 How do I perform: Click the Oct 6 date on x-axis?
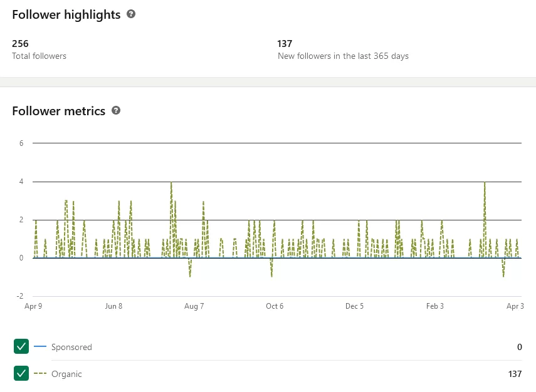coord(275,306)
